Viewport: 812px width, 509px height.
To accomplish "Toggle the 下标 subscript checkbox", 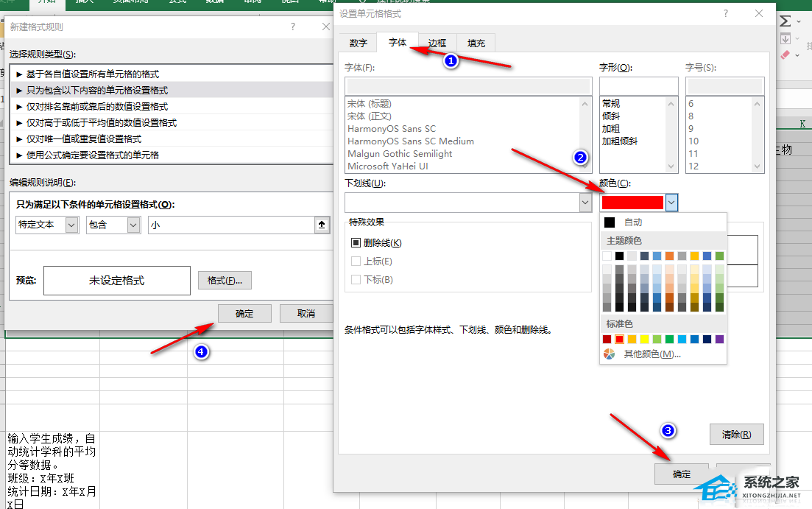I will click(x=356, y=280).
